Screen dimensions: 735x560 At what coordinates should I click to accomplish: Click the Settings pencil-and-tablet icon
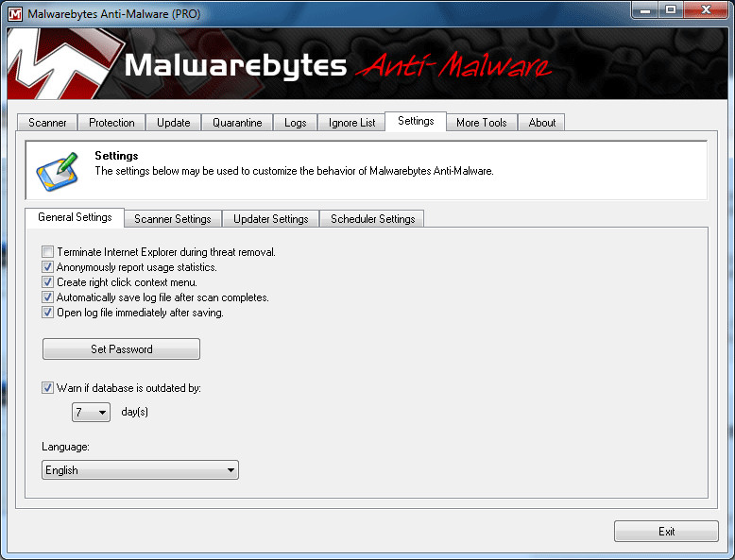click(x=58, y=172)
